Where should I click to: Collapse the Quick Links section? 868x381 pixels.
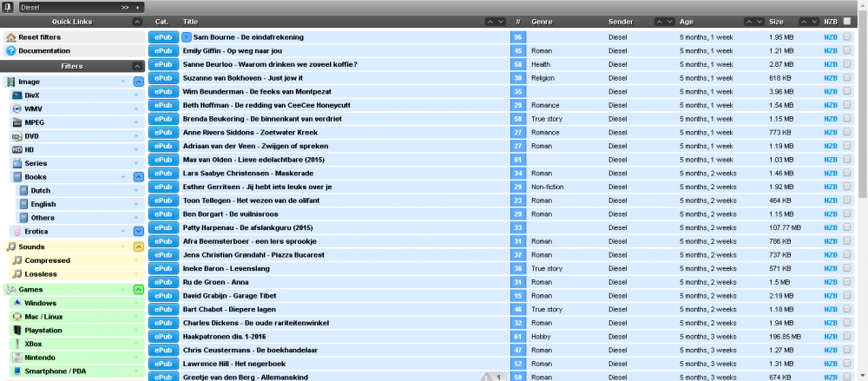coord(137,21)
